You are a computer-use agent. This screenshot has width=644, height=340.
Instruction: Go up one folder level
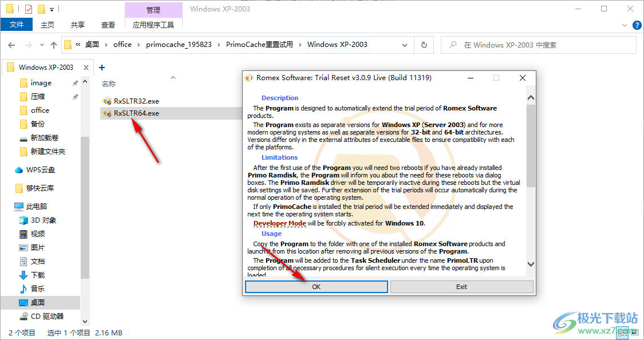point(54,45)
